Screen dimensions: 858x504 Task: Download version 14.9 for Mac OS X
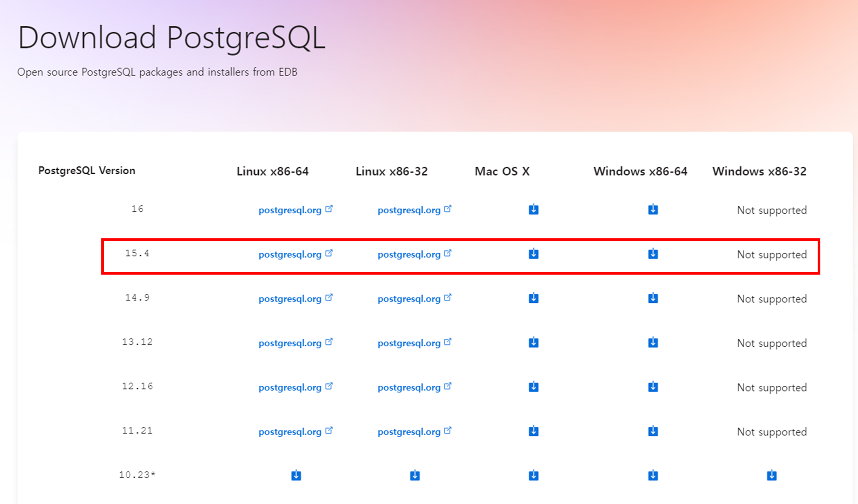pos(533,298)
